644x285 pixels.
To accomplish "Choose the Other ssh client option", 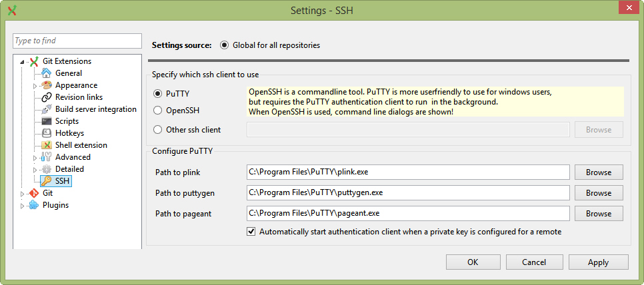I will coord(158,130).
